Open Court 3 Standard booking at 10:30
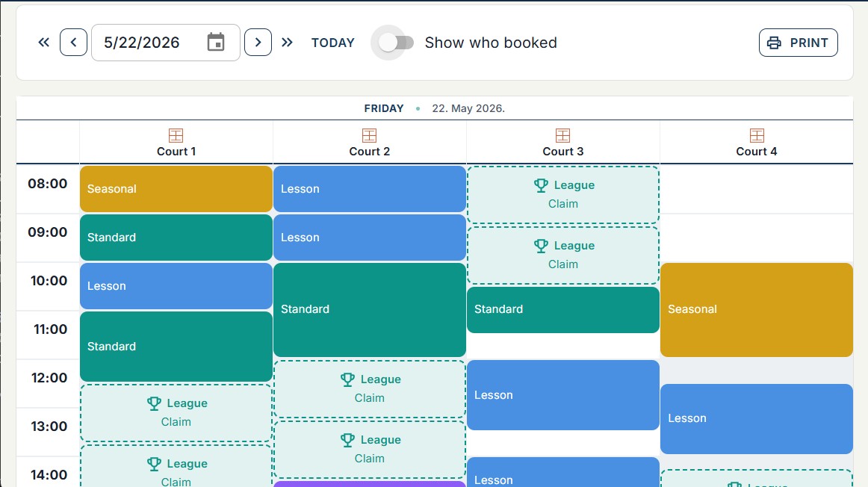This screenshot has width=868, height=487. pyautogui.click(x=563, y=310)
